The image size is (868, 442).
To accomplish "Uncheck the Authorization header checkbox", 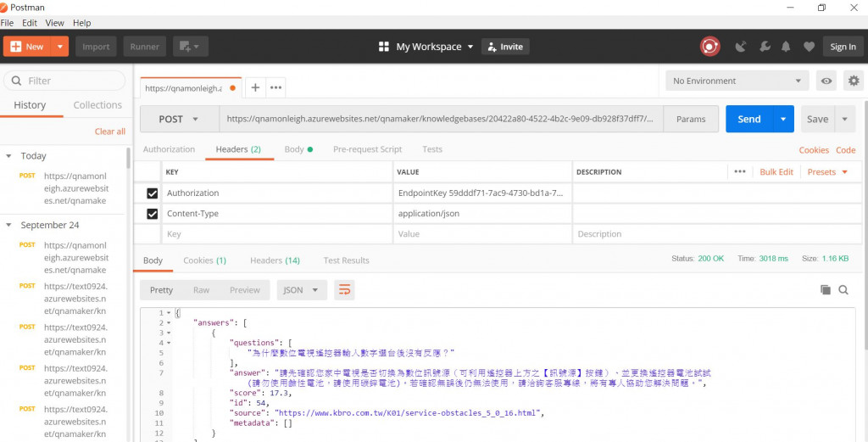I will pos(153,193).
